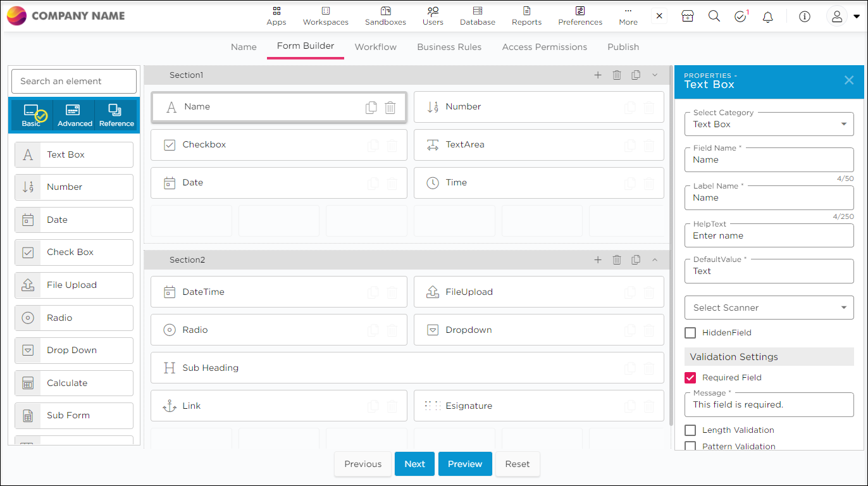Open the notifications bell
This screenshot has width=868, height=486.
click(767, 17)
